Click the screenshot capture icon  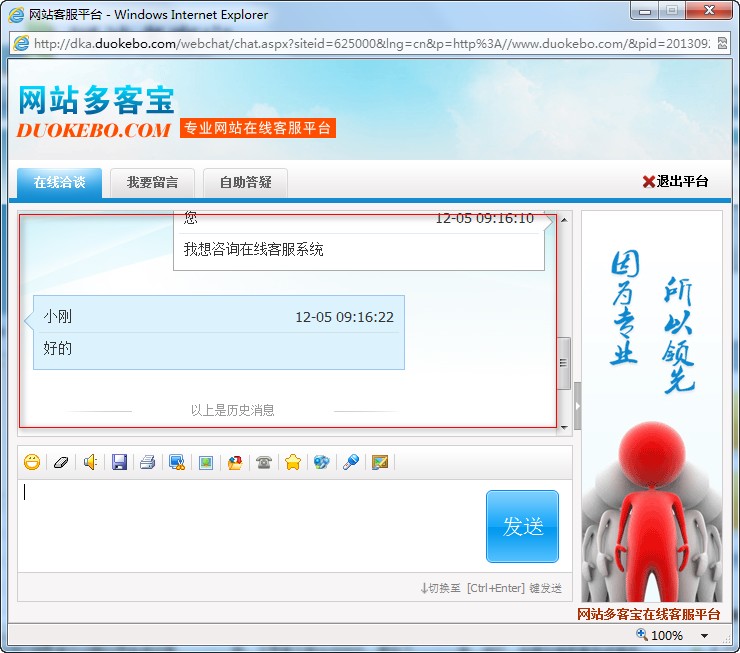177,462
